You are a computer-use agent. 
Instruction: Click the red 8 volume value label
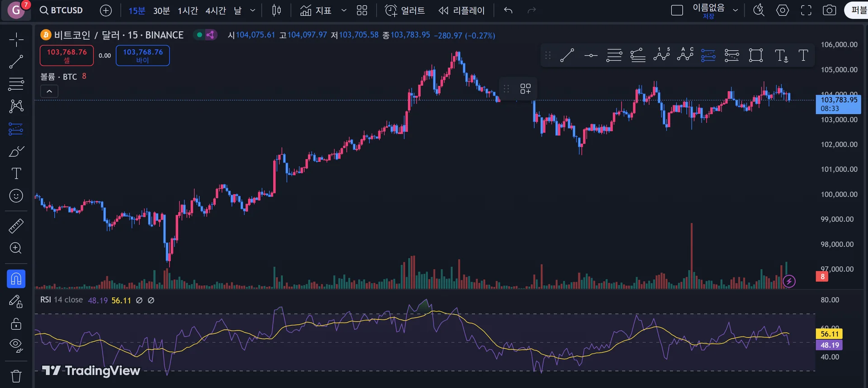[822, 276]
